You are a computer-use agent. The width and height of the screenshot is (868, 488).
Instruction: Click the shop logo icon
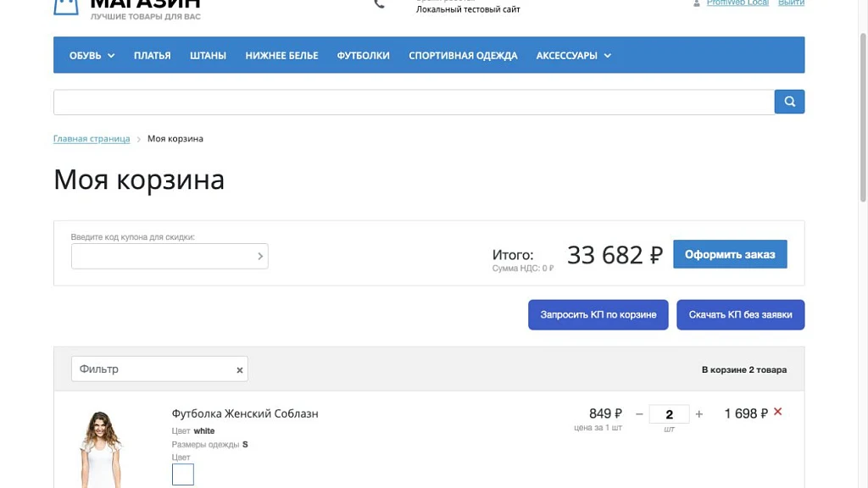[x=66, y=7]
